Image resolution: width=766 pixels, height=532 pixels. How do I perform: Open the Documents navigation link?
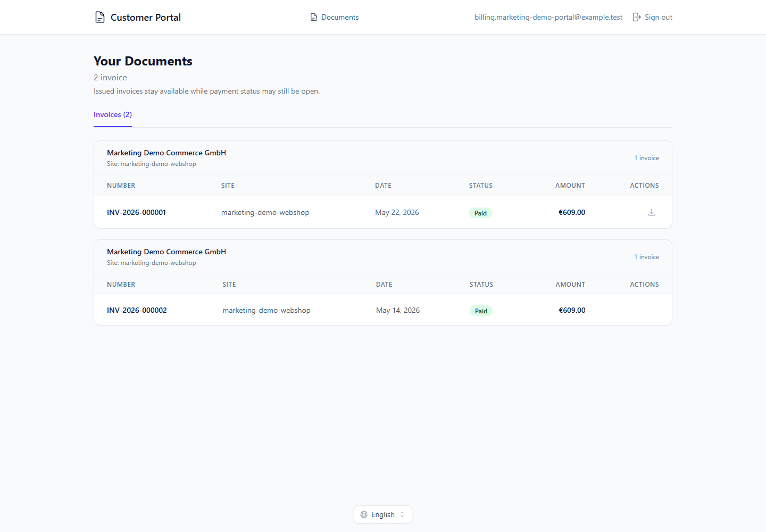(335, 17)
